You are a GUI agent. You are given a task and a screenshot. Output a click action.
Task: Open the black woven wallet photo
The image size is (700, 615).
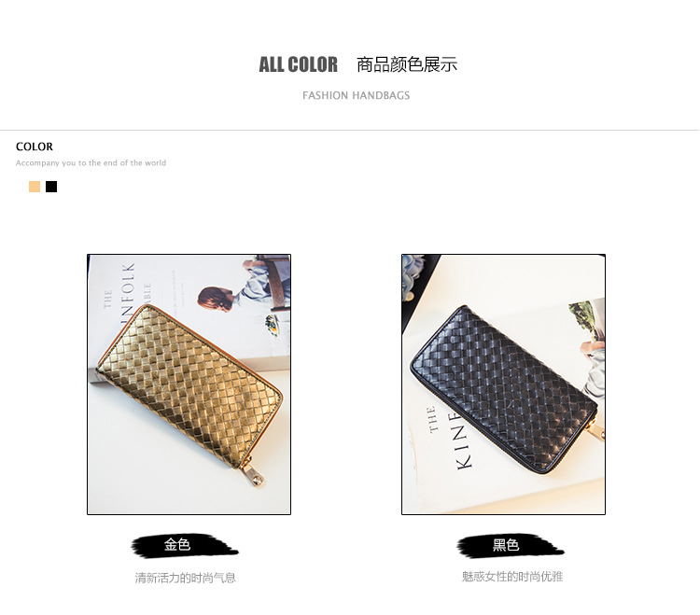click(x=504, y=384)
